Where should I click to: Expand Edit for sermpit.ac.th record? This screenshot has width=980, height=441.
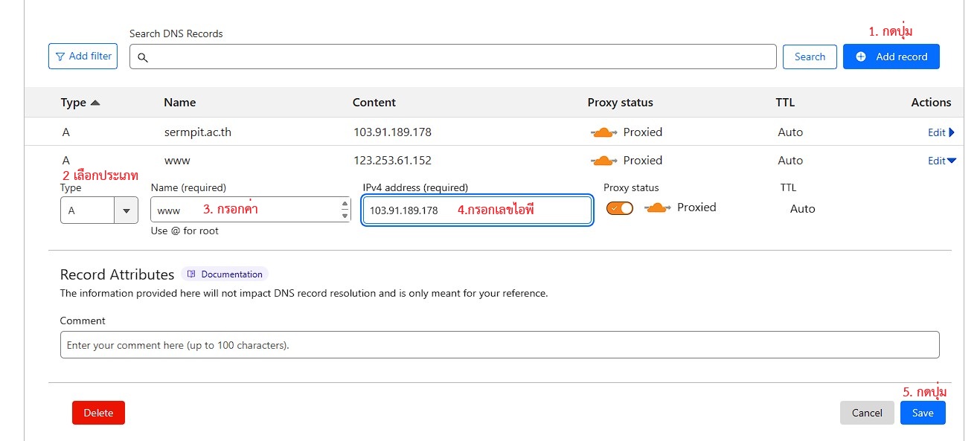[x=941, y=132]
